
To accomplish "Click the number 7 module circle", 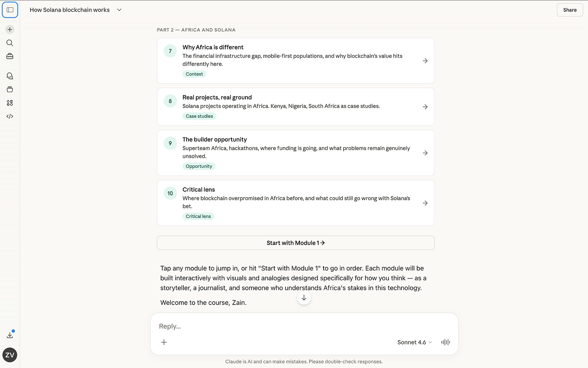I will pos(170,51).
